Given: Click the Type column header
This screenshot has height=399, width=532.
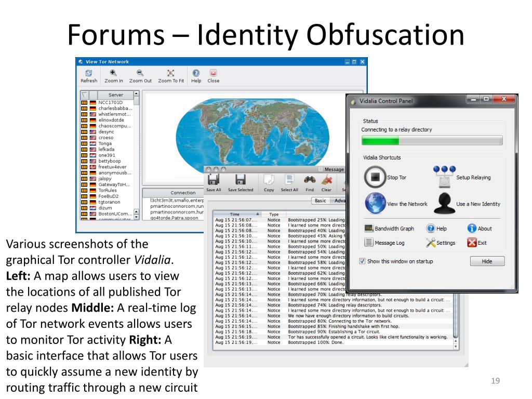Looking at the screenshot, I should tap(274, 214).
